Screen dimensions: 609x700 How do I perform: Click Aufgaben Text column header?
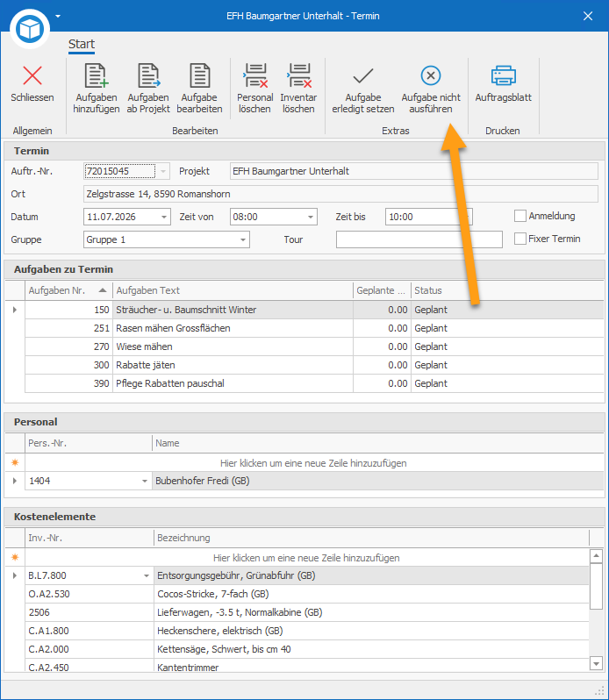click(233, 290)
